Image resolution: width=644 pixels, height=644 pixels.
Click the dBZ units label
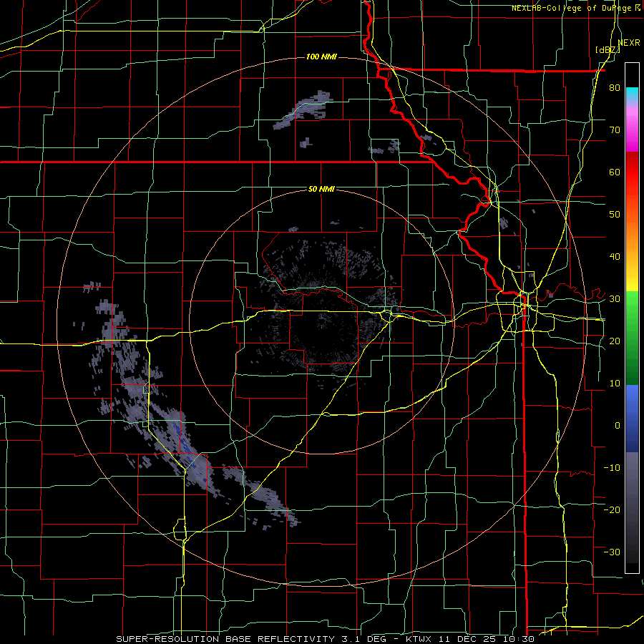[x=608, y=49]
